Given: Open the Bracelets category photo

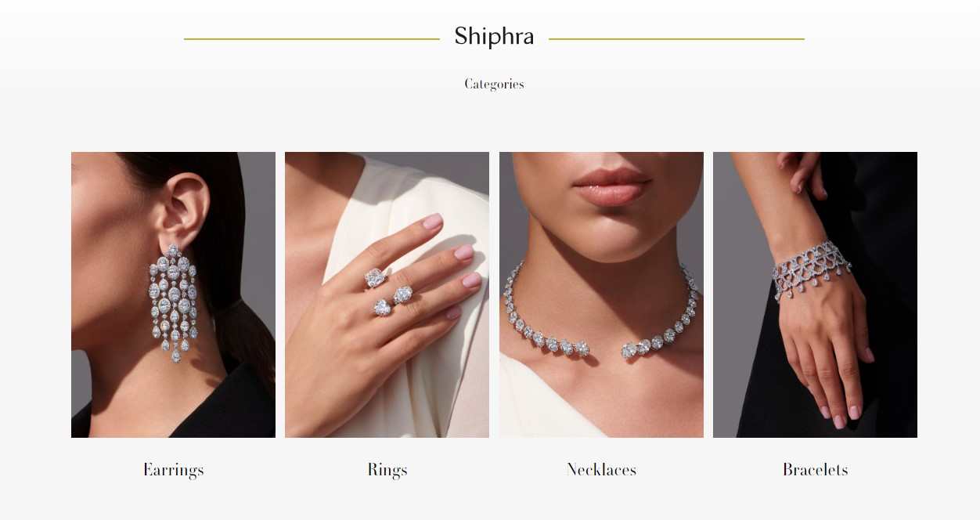Looking at the screenshot, I should 815,294.
